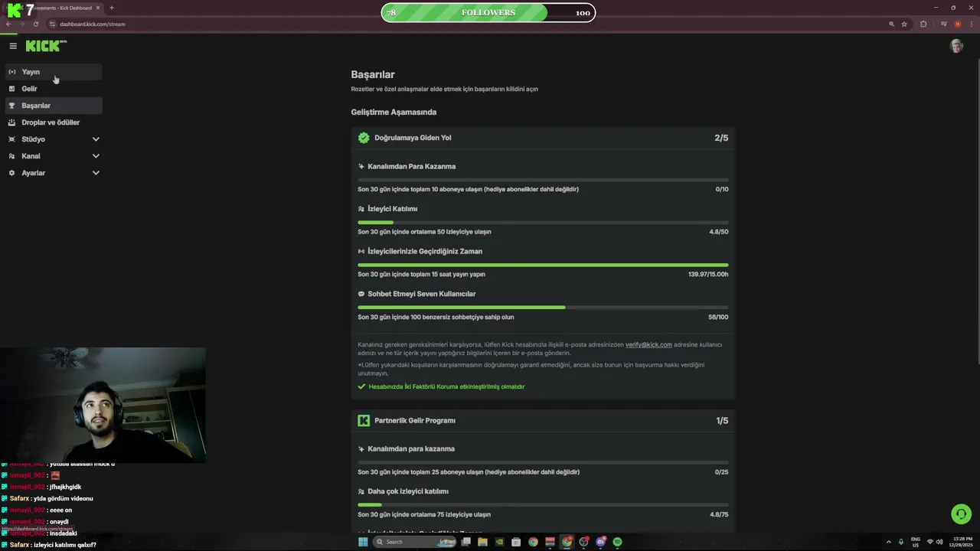980x551 pixels.
Task: Click the Droplar ve ödüller gift icon
Action: (x=12, y=122)
